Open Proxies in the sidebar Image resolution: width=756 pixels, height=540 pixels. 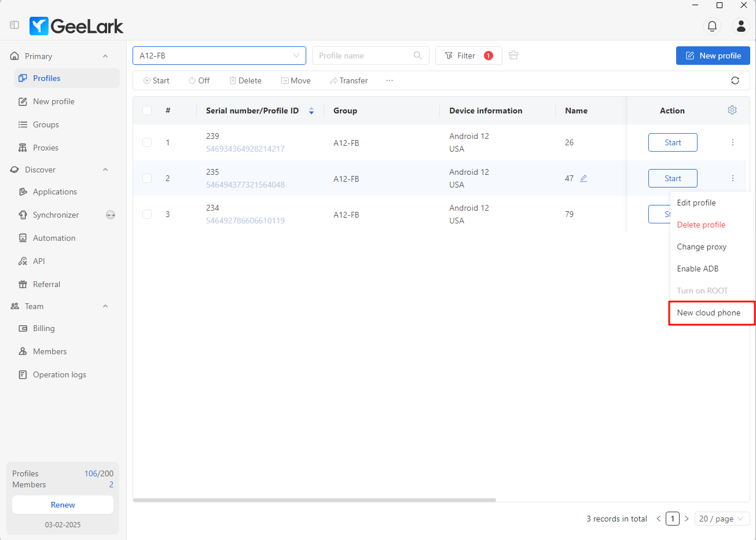click(67, 148)
